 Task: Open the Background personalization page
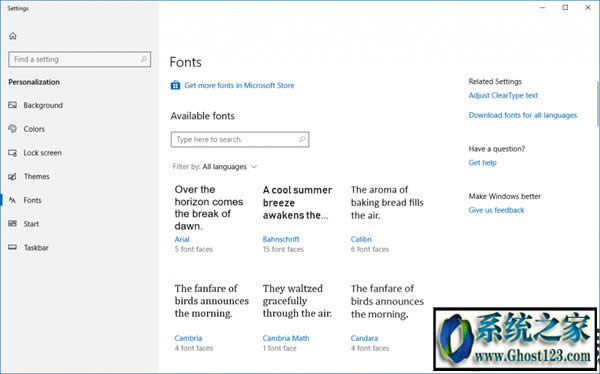(x=43, y=105)
